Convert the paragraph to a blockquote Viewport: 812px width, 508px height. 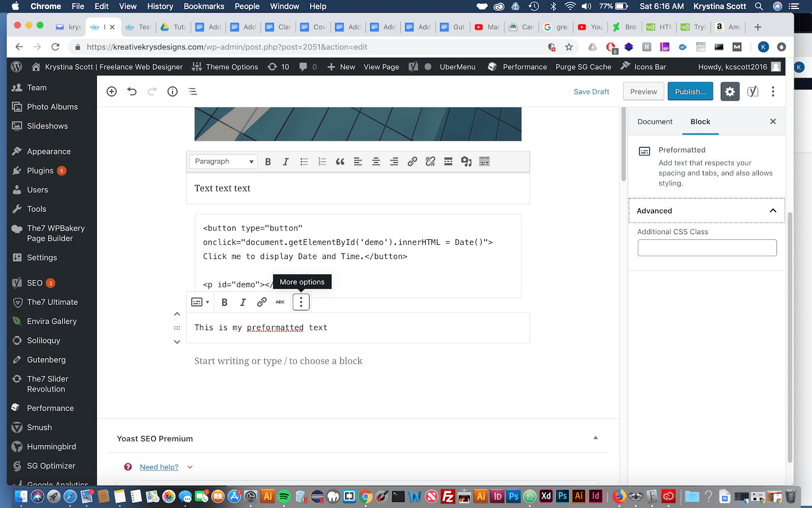pos(340,162)
